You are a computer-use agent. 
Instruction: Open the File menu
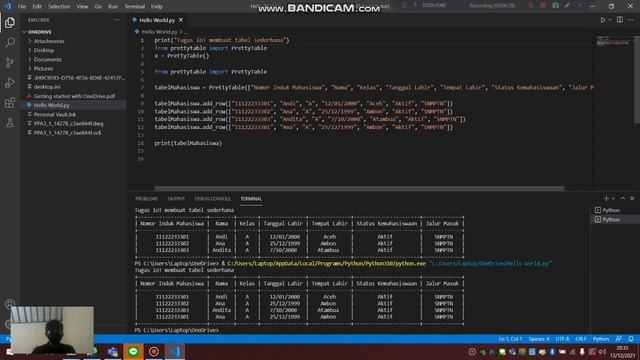click(x=22, y=7)
